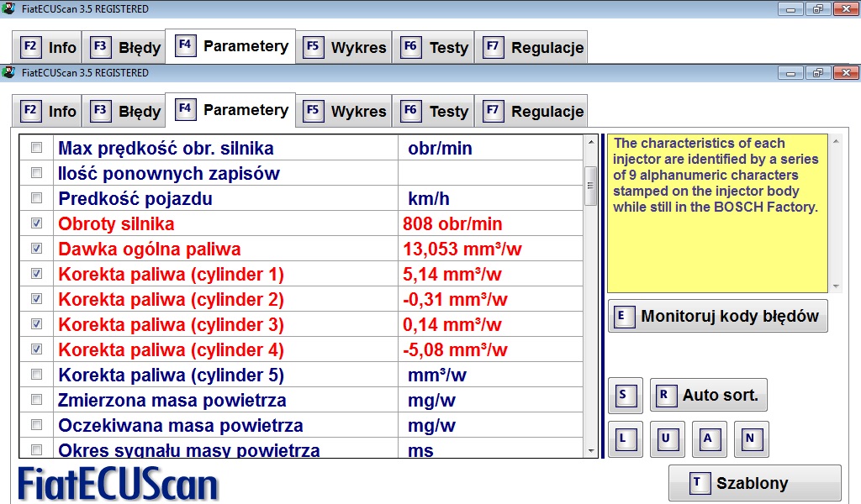Viewport: 861px width, 504px height.
Task: Select -5,08 mm³/w value cell
Action: pos(490,349)
